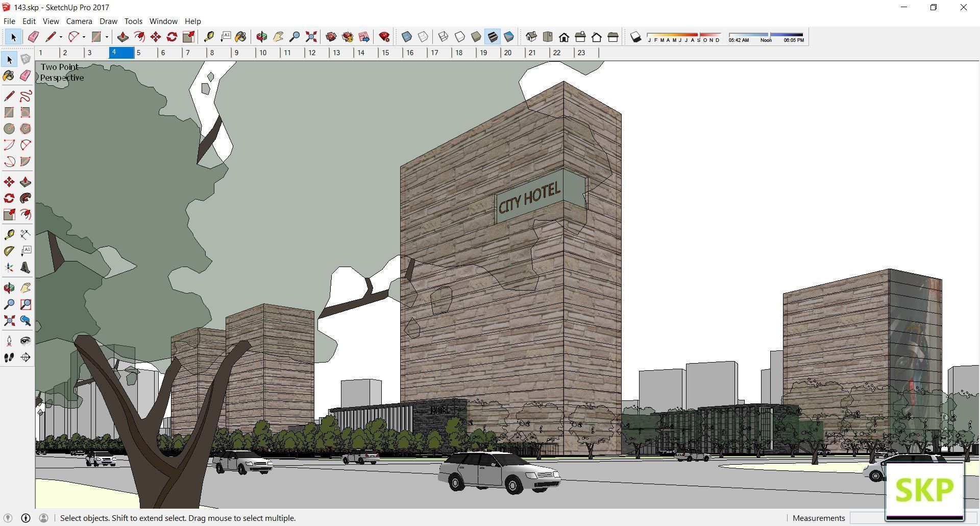
Task: Open the Edit menu
Action: [29, 21]
